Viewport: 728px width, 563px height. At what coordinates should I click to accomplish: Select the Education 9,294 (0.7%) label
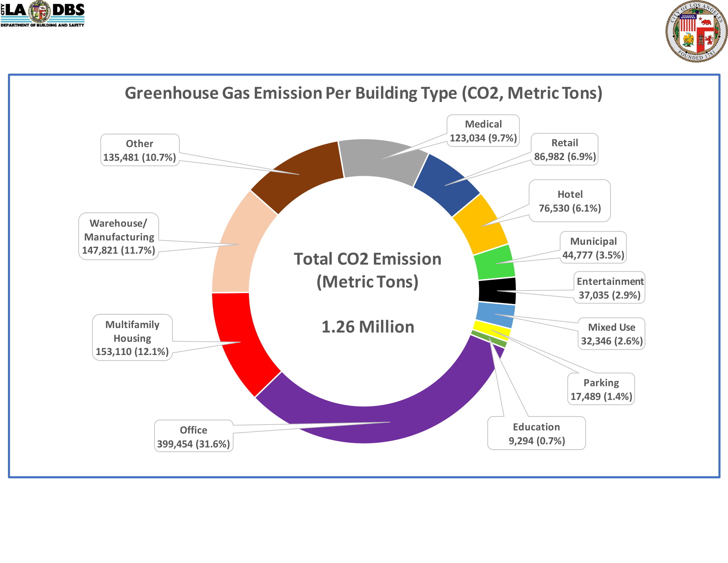pos(536,433)
